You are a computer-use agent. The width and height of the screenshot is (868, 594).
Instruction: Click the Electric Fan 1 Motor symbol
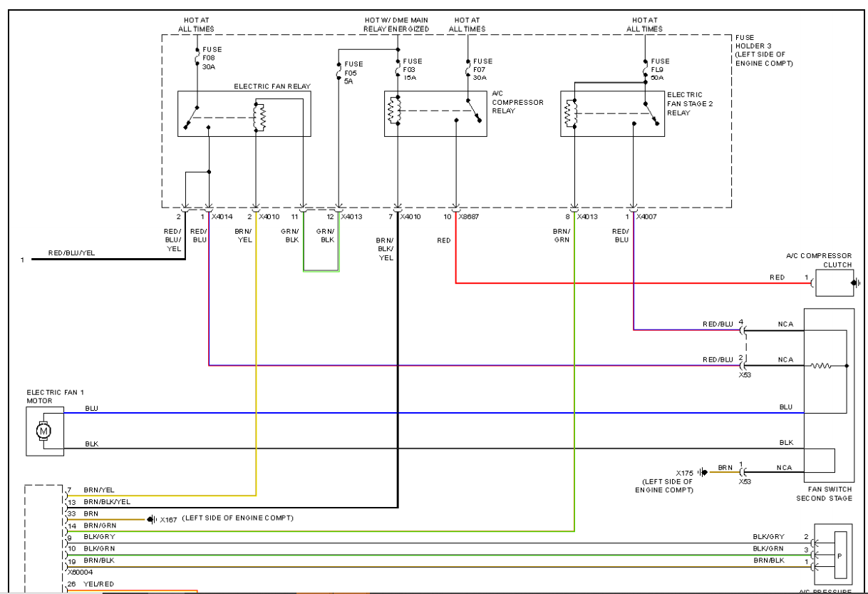pos(44,431)
